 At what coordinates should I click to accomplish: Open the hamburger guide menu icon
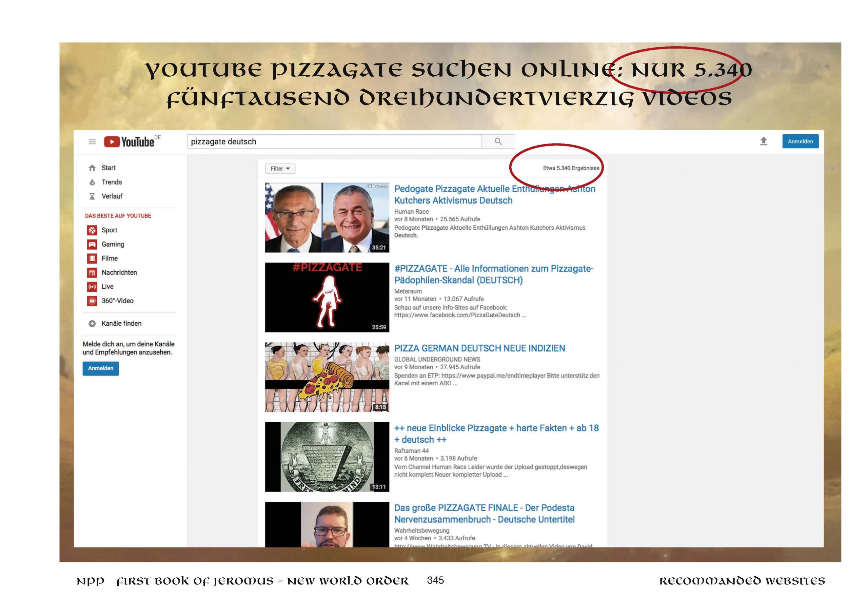[92, 142]
